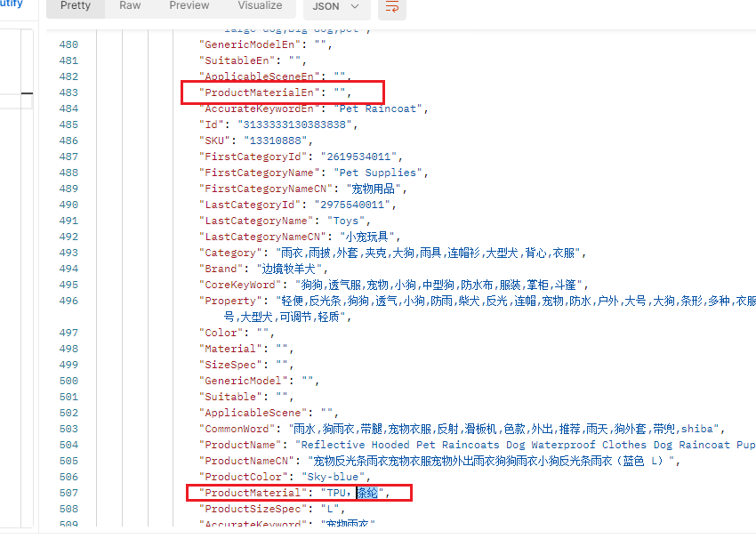Click the "Toys" value
The image size is (756, 547).
coord(346,221)
